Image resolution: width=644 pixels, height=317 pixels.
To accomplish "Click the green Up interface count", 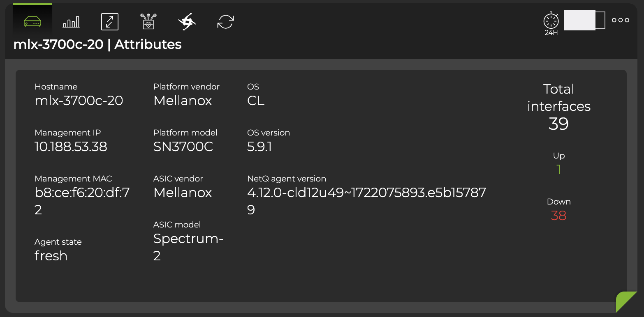I will tap(558, 170).
